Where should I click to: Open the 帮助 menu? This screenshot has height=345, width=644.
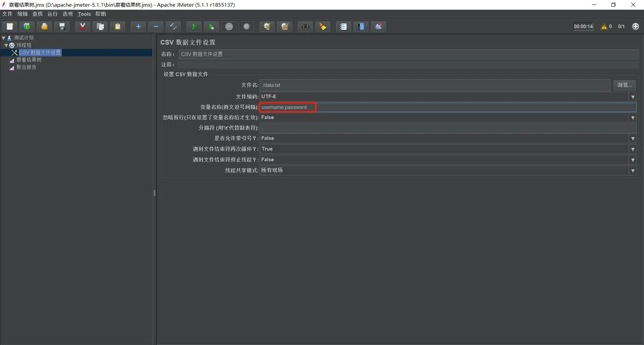pos(101,14)
